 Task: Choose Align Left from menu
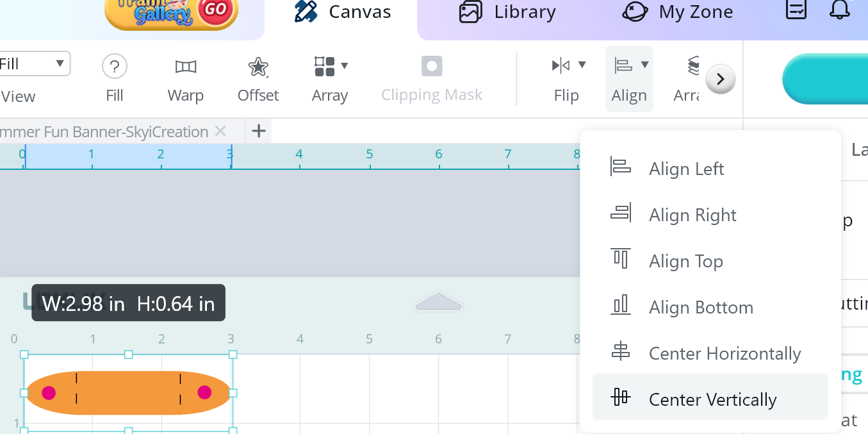[685, 169]
